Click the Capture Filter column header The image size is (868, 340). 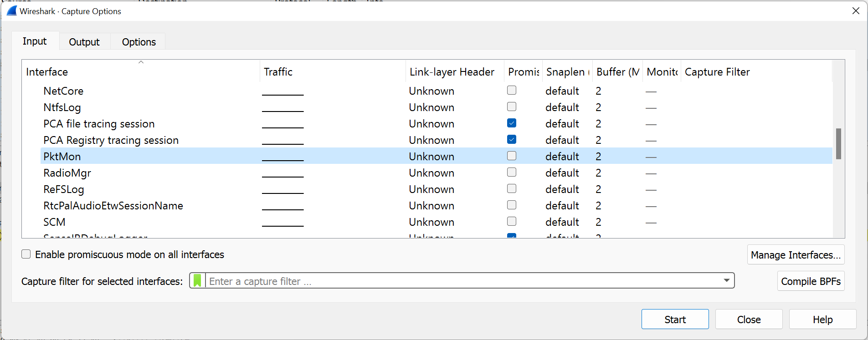point(756,71)
